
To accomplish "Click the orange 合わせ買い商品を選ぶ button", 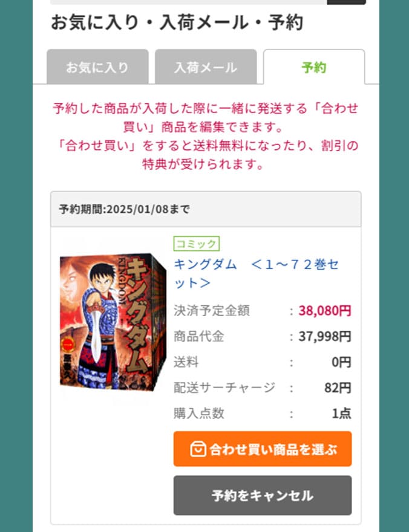I will coord(263,449).
